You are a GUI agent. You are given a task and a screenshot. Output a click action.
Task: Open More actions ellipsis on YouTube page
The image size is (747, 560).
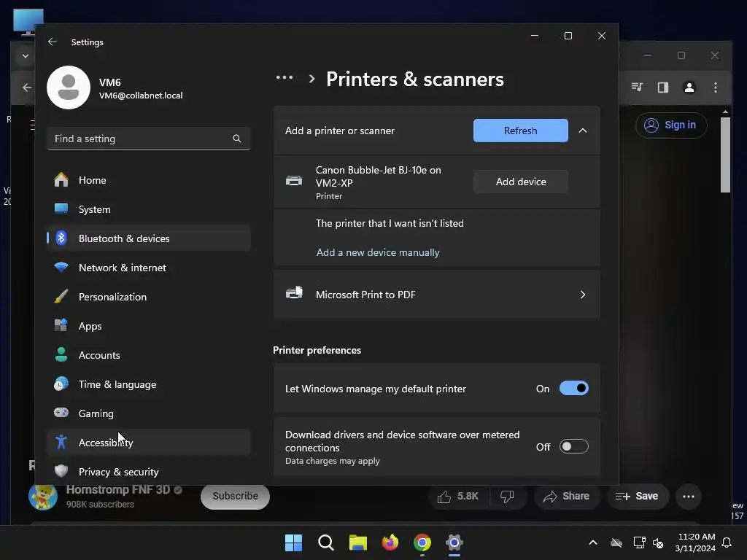coord(689,497)
